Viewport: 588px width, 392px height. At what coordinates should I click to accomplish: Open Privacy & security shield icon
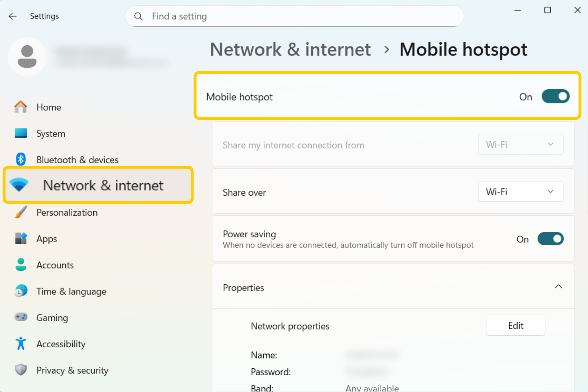[21, 370]
